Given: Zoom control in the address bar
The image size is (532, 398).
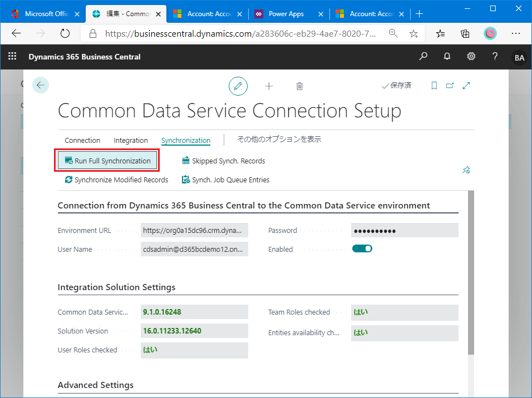Looking at the screenshot, I should tap(393, 33).
